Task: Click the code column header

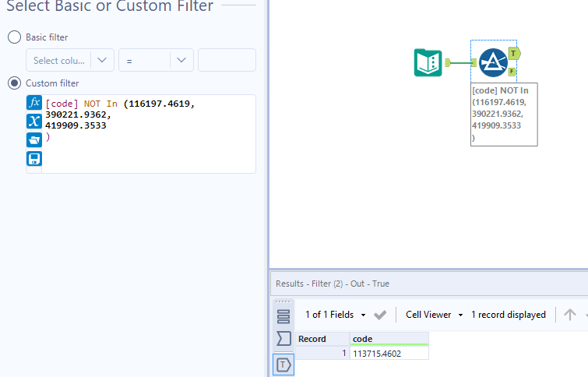Action: click(x=389, y=339)
